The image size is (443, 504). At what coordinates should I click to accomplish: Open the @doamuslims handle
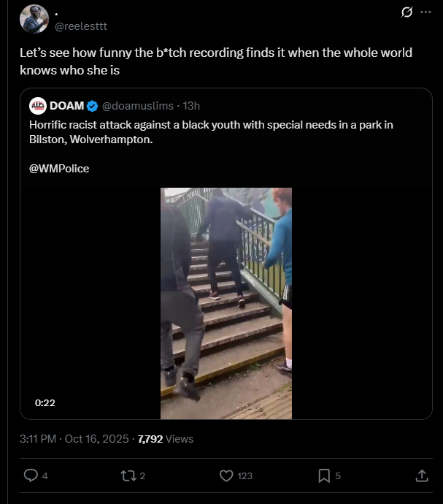coord(138,106)
